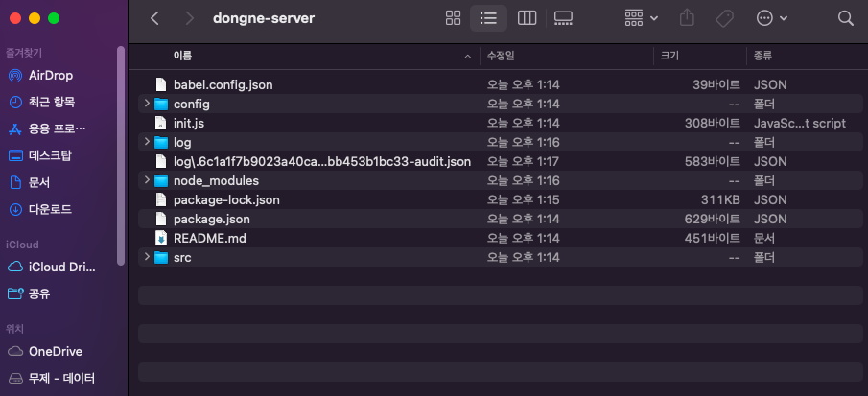This screenshot has height=396, width=868.
Task: Click the sidebar vertical scrollbar
Action: (121, 156)
